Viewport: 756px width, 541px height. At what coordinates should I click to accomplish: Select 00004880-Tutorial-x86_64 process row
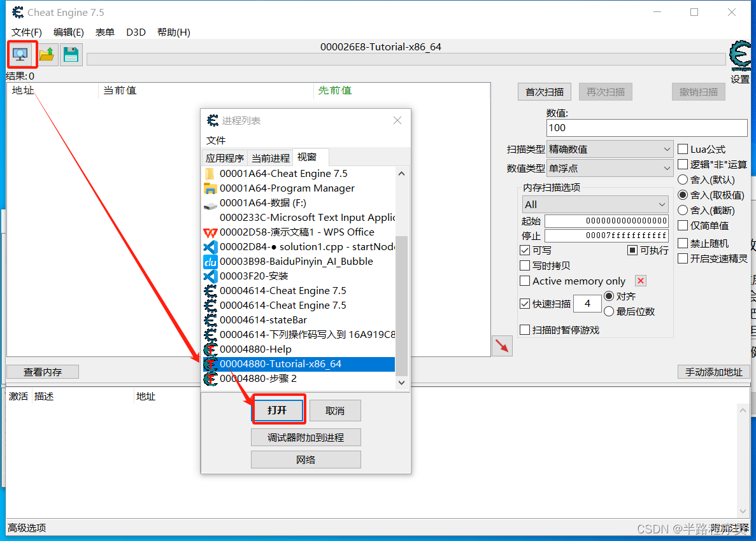pyautogui.click(x=299, y=364)
